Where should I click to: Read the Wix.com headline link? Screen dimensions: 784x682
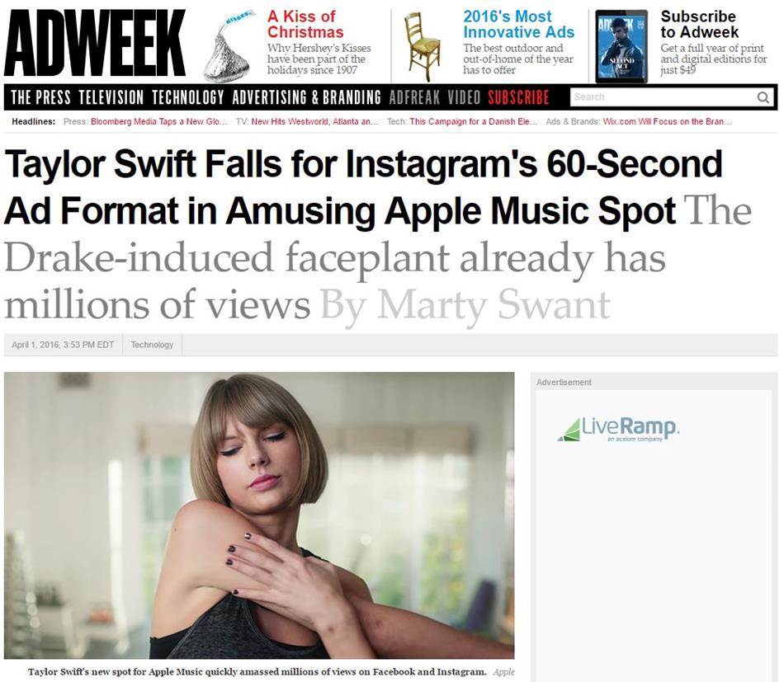point(668,121)
